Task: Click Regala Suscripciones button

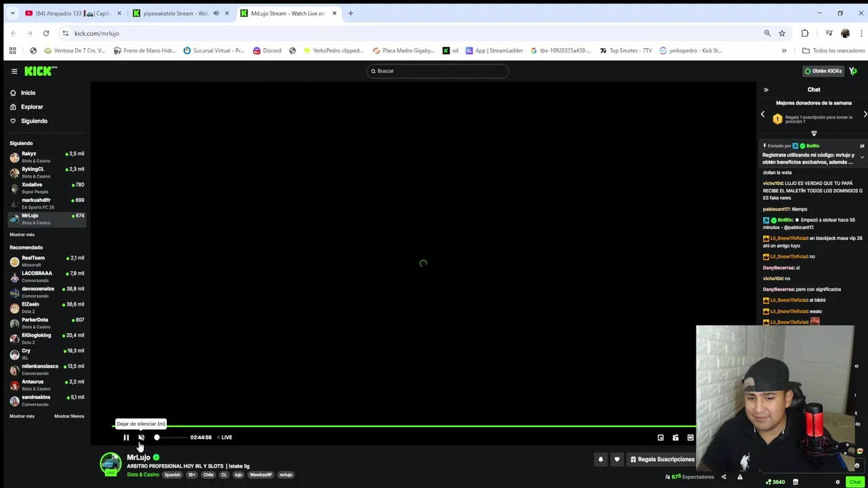Action: (x=662, y=460)
